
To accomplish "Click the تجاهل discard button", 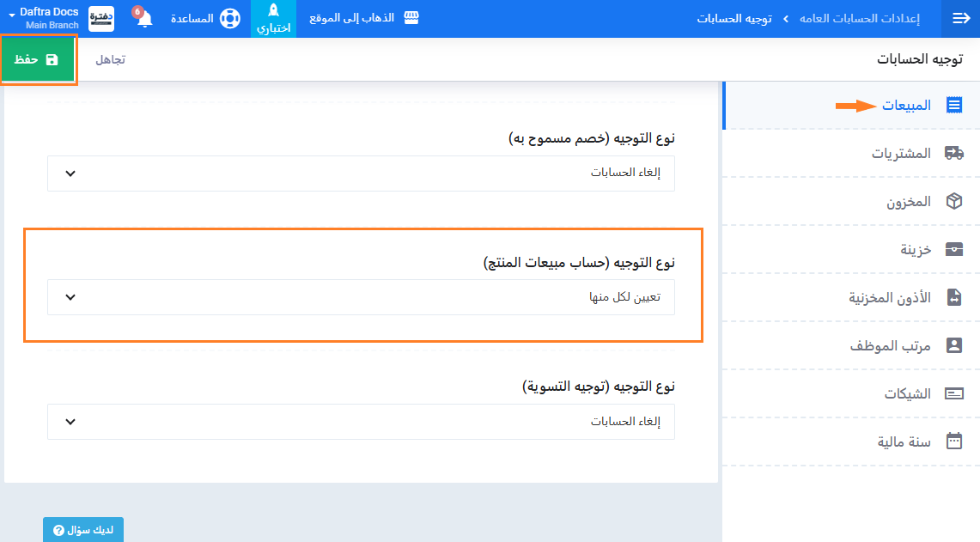I will tap(110, 59).
